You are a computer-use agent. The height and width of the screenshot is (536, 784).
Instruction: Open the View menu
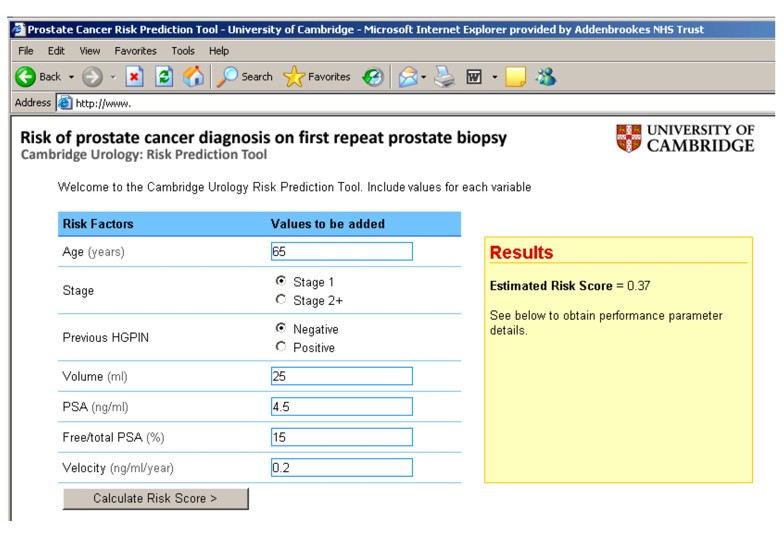click(x=90, y=51)
